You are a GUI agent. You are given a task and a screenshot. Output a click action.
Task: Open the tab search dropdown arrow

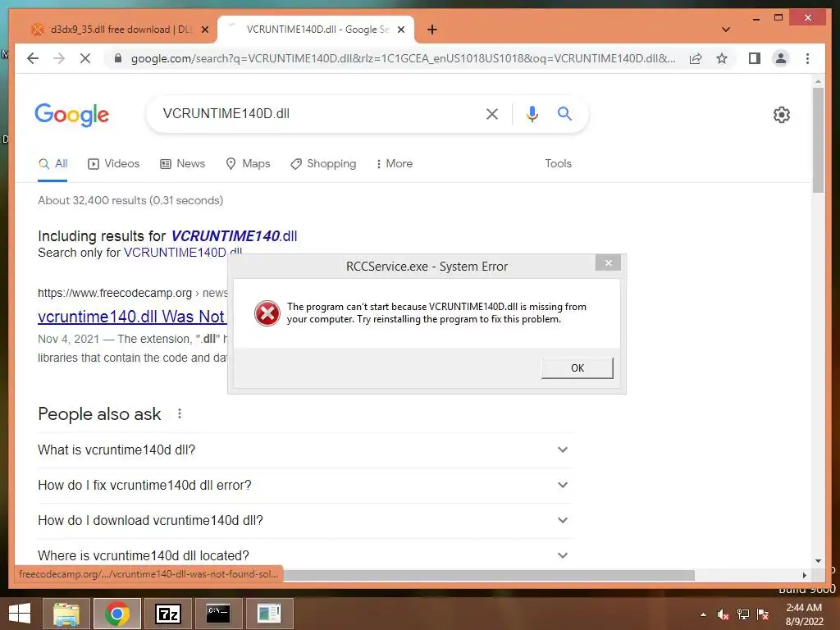(x=726, y=30)
